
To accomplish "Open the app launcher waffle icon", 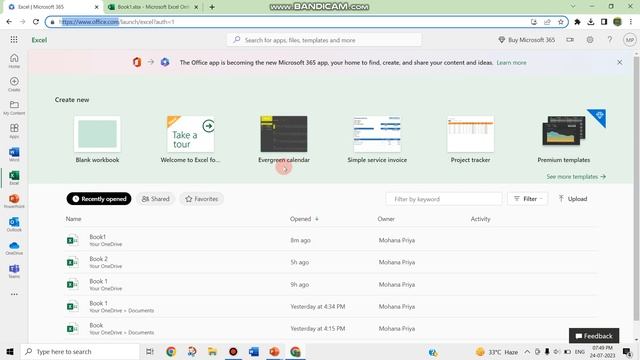I will tap(14, 40).
